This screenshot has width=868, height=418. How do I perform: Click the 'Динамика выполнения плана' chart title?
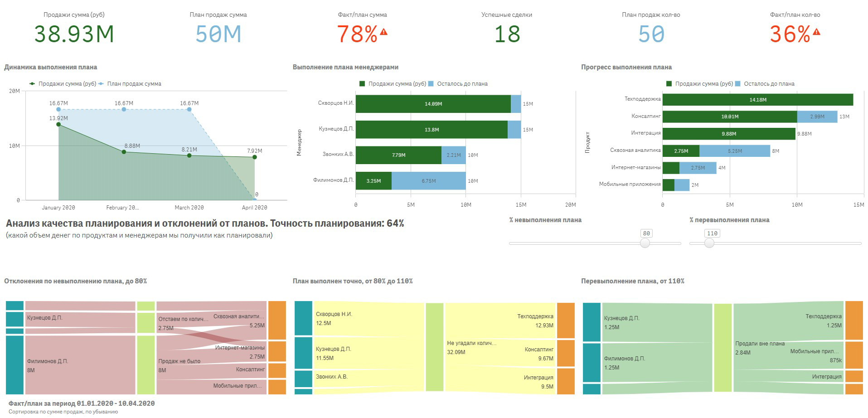(51, 67)
